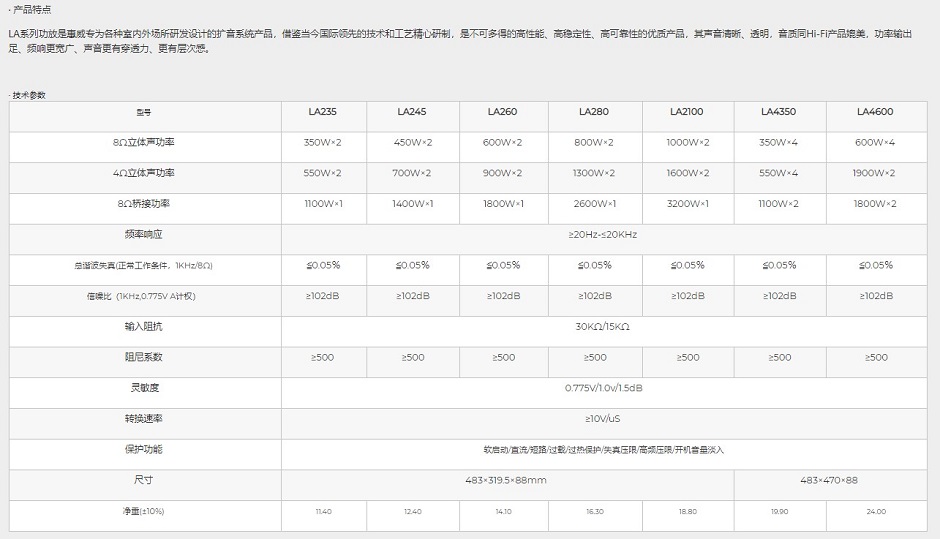940x539 pixels.
Task: Select the 483×470×88 dimension cell
Action: [829, 480]
